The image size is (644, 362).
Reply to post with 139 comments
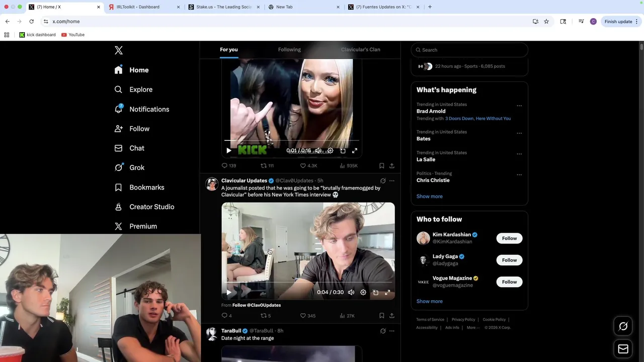pos(229,165)
